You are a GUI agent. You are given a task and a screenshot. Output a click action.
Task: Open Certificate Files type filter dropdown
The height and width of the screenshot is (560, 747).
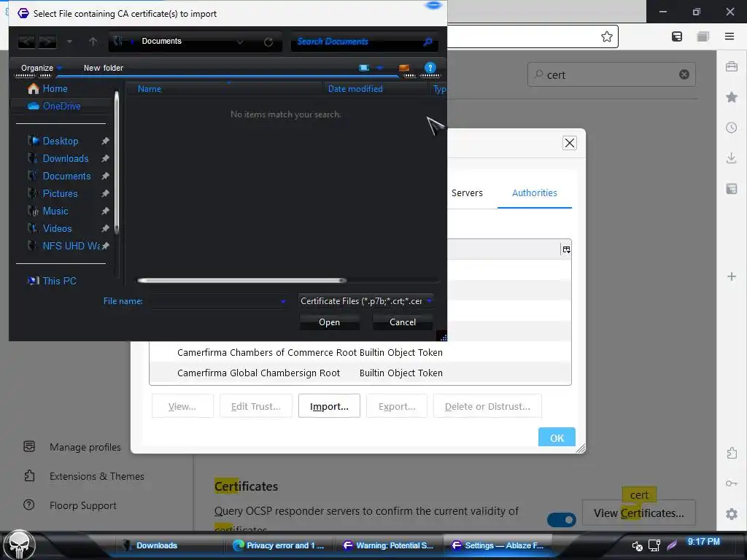pos(366,301)
